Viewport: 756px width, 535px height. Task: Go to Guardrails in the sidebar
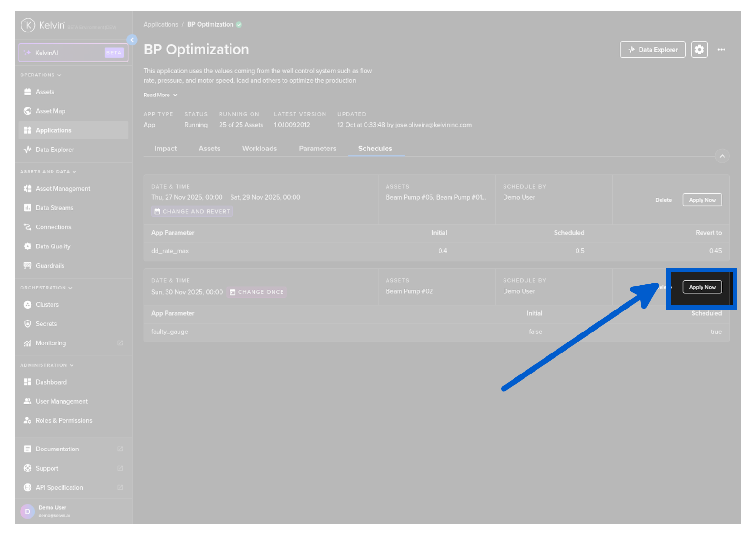pyautogui.click(x=50, y=266)
